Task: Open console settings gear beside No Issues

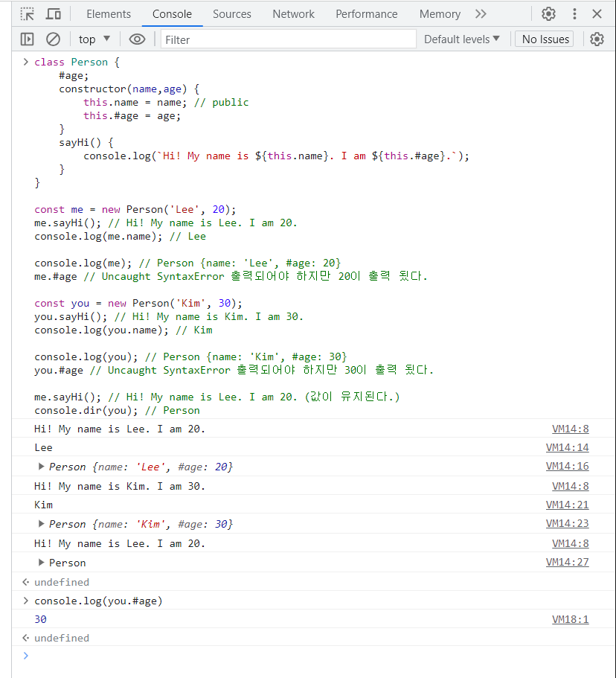Action: click(x=597, y=39)
